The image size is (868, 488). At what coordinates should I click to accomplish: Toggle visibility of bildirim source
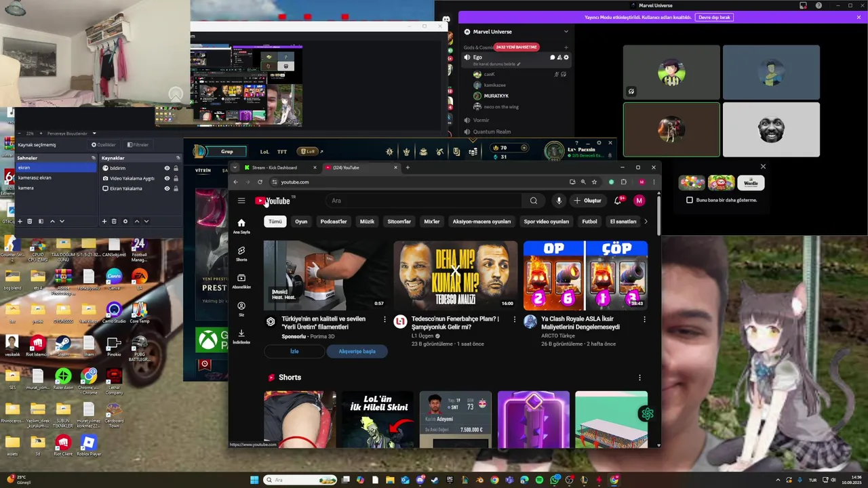[x=167, y=168]
